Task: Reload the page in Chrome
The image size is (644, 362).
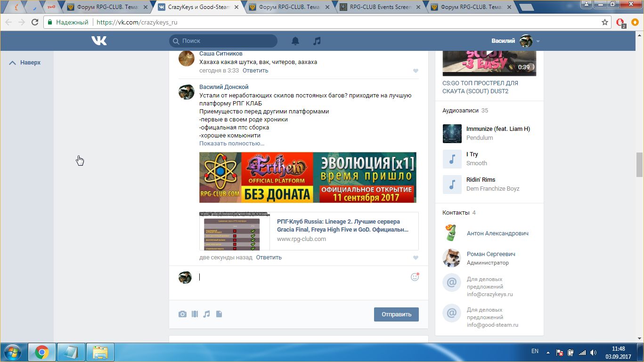Action: [35, 22]
